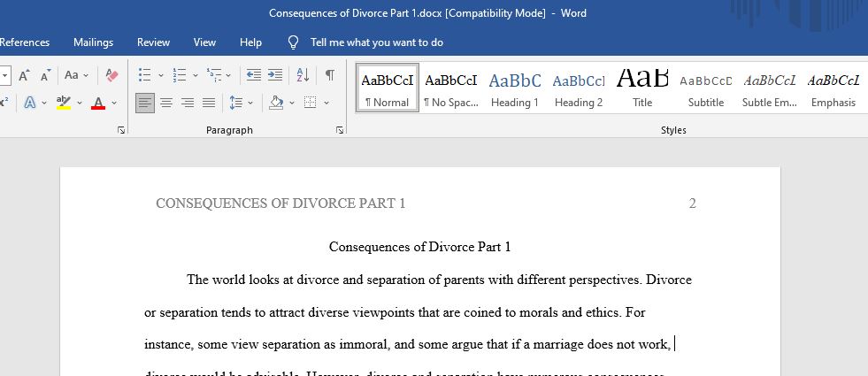This screenshot has height=376, width=868.
Task: Open the References tab
Action: (x=25, y=42)
